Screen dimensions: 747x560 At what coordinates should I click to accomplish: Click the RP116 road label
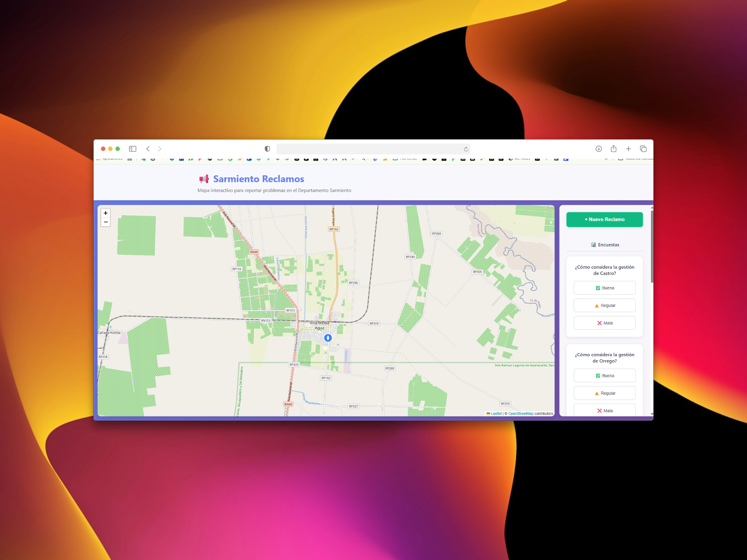click(x=237, y=269)
